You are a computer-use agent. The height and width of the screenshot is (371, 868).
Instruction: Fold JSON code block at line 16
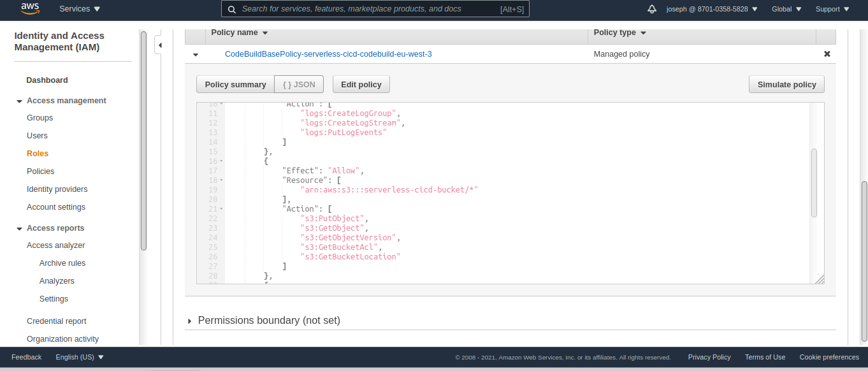[x=221, y=161]
